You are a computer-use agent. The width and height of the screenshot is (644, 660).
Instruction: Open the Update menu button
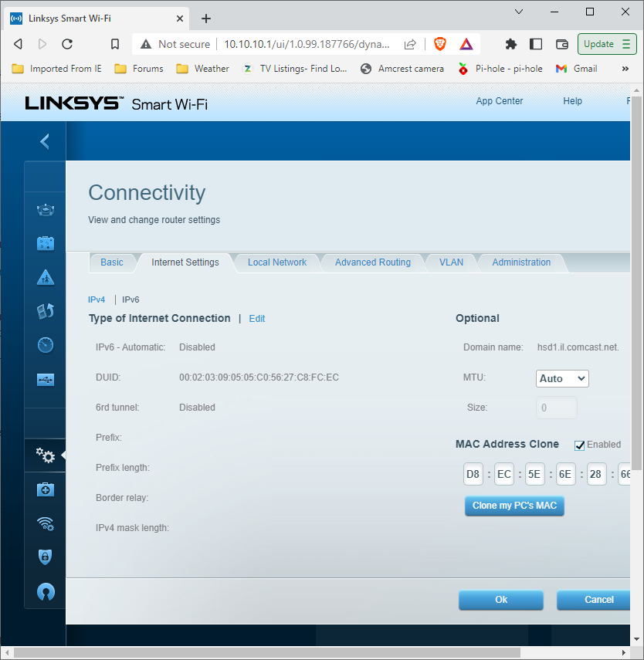point(607,44)
